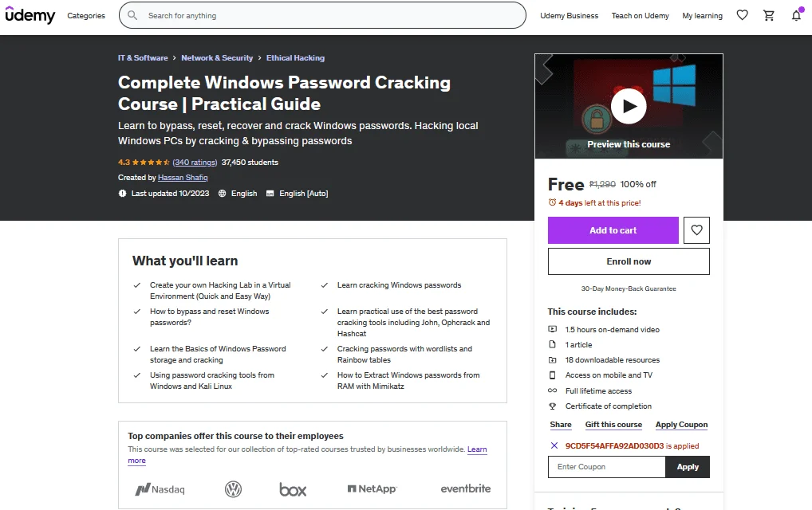Remove the applied coupon with X icon
Image resolution: width=812 pixels, height=510 pixels.
(x=554, y=445)
